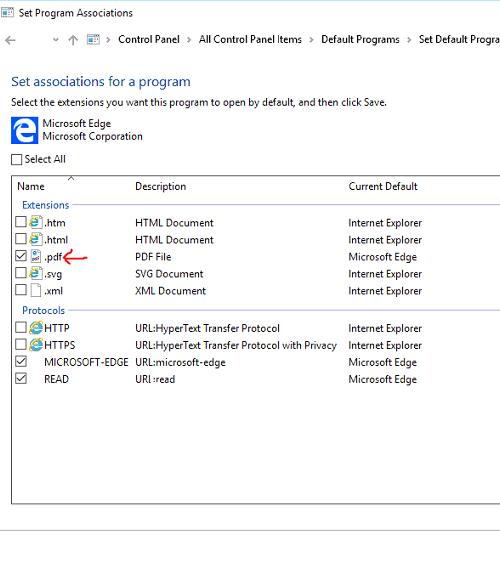The height and width of the screenshot is (565, 500).
Task: Check the HTTPS protocol checkbox
Action: (x=21, y=344)
